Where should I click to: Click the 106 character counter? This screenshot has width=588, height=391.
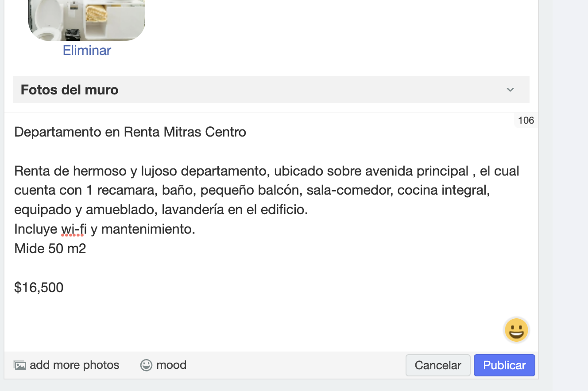click(526, 121)
